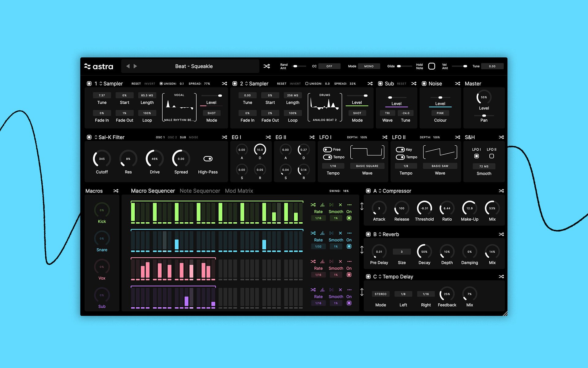Screen dimensions: 588x368
Task: Enable LFO II under S&H
Action: 492,156
